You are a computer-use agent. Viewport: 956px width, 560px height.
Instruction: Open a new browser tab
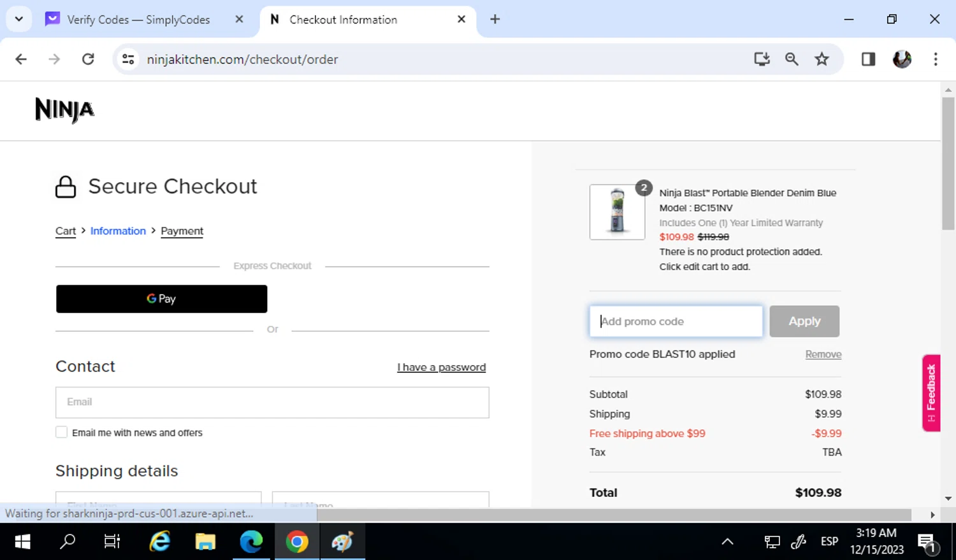(x=495, y=19)
